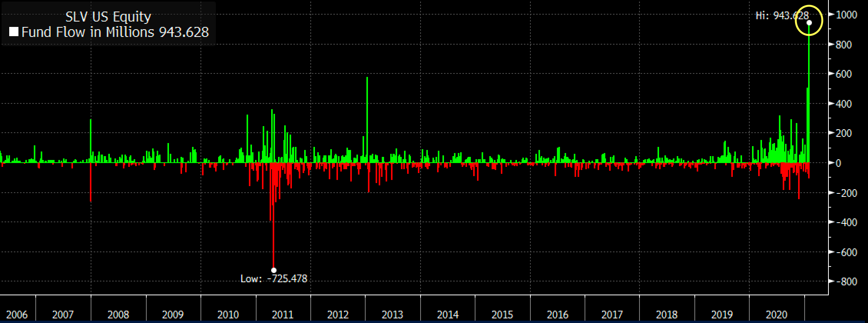Click the 2019 year label on axis

click(x=722, y=315)
